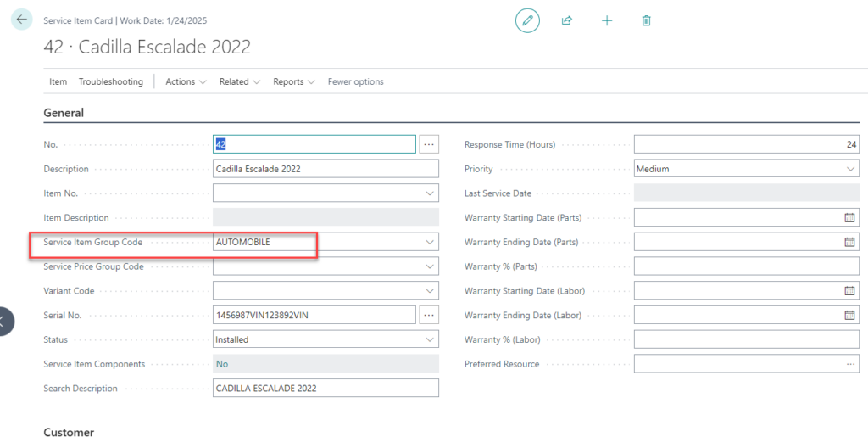The image size is (868, 437).
Task: Open Warranty Ending Date (Labor) calendar
Action: [x=849, y=315]
